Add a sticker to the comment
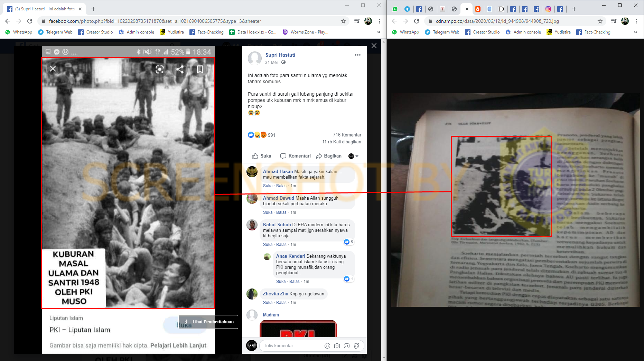Image resolution: width=644 pixels, height=361 pixels. point(357,346)
